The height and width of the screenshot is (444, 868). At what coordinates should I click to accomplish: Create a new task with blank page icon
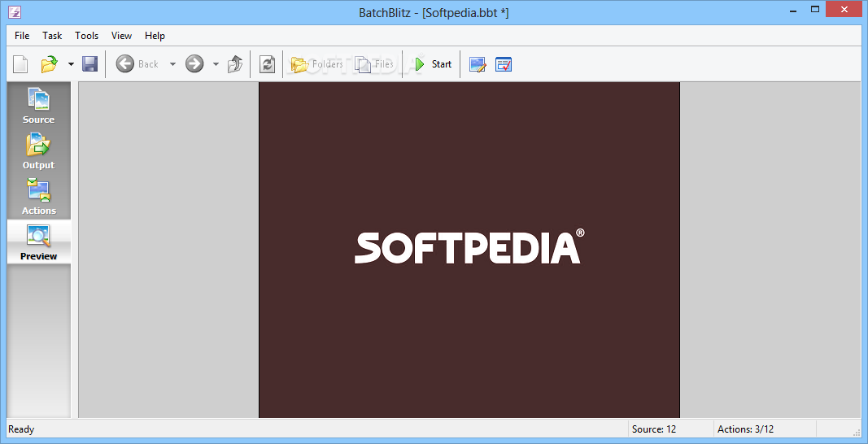20,64
